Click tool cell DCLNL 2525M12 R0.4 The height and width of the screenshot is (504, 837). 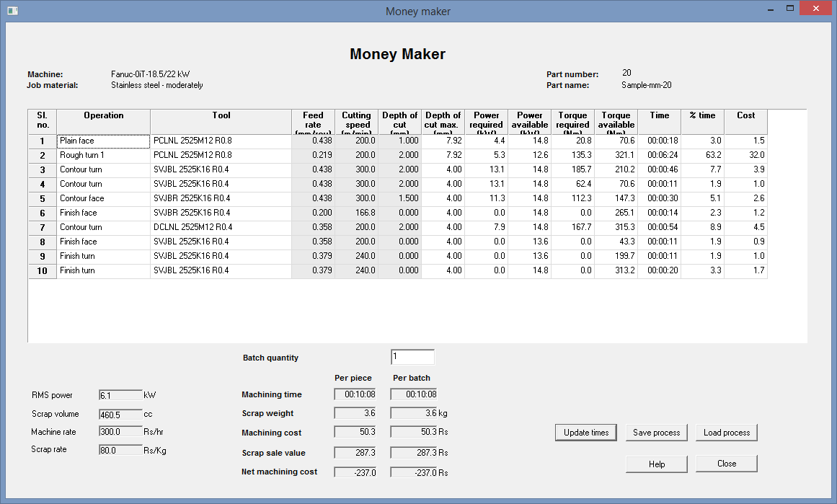coord(221,227)
